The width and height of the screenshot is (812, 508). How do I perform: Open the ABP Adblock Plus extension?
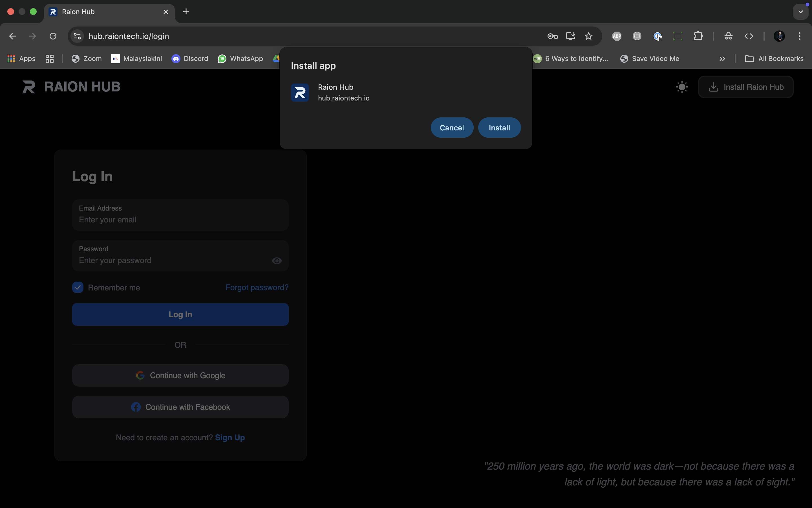click(x=617, y=36)
